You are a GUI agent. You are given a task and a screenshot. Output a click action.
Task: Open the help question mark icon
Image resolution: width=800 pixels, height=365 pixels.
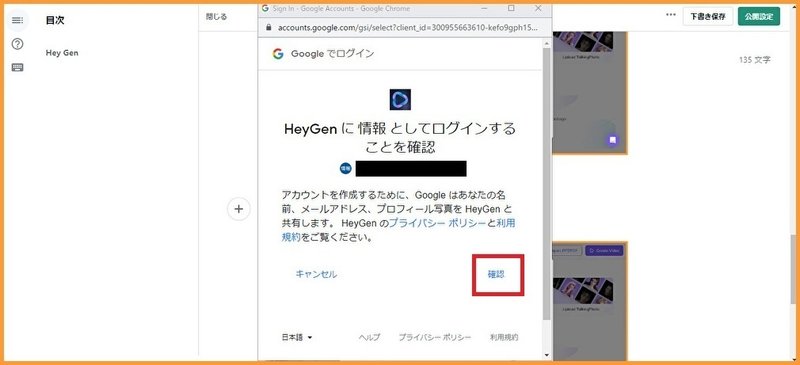pos(17,44)
